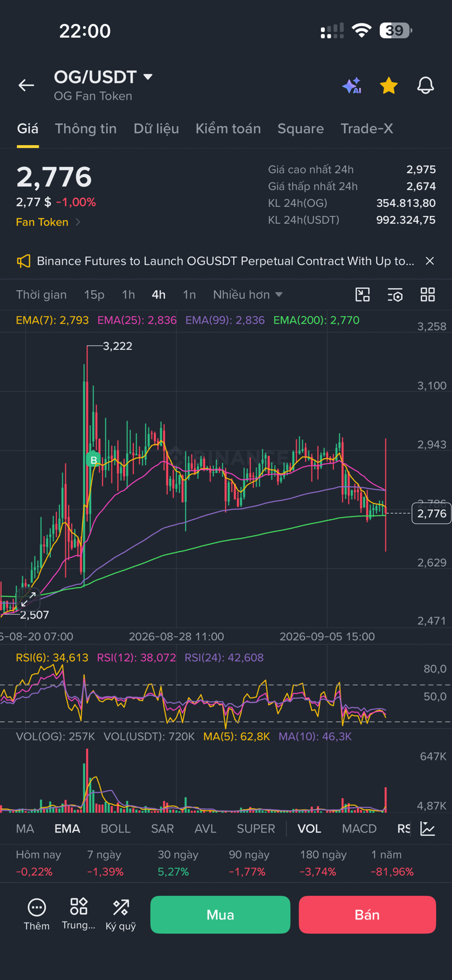Tap the green Mua button

(220, 914)
